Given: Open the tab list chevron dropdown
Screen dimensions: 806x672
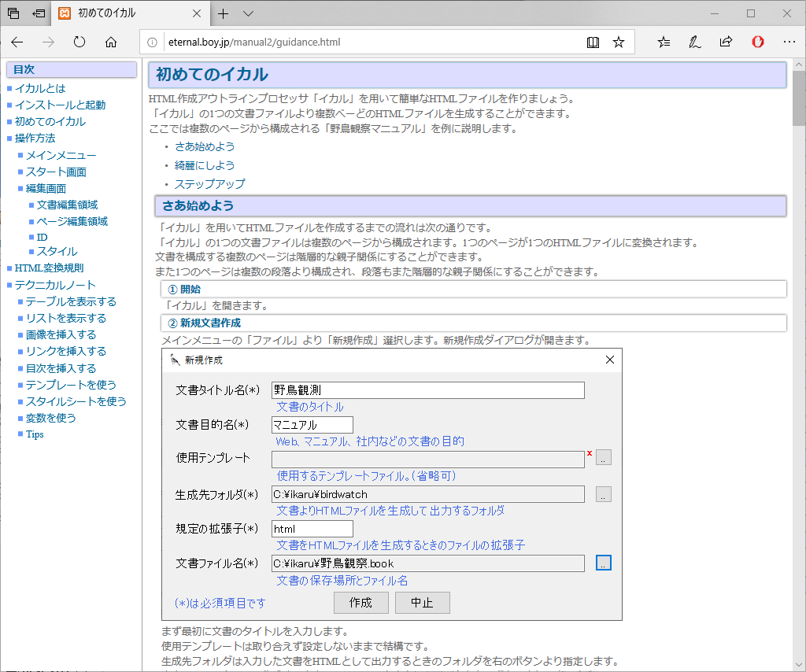Looking at the screenshot, I should point(248,13).
